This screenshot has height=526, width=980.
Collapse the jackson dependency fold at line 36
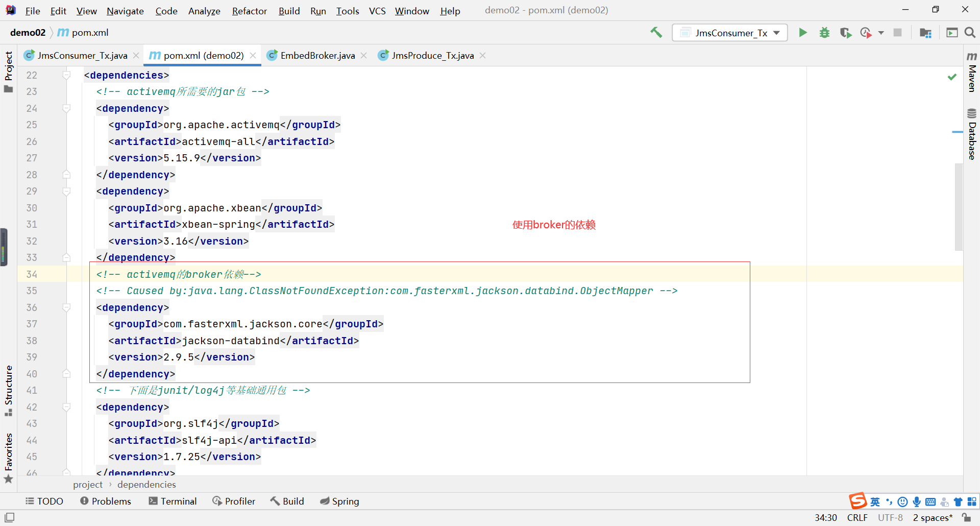(x=66, y=307)
